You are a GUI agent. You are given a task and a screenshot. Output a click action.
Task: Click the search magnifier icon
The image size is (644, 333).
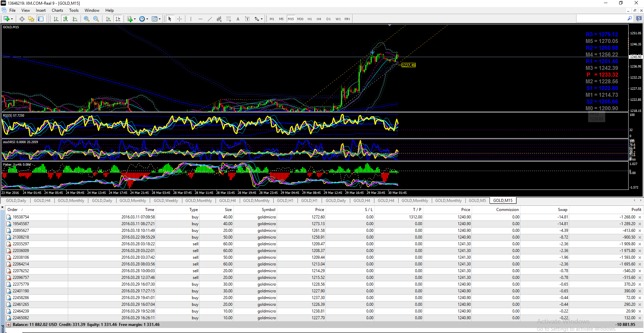pyautogui.click(x=630, y=18)
